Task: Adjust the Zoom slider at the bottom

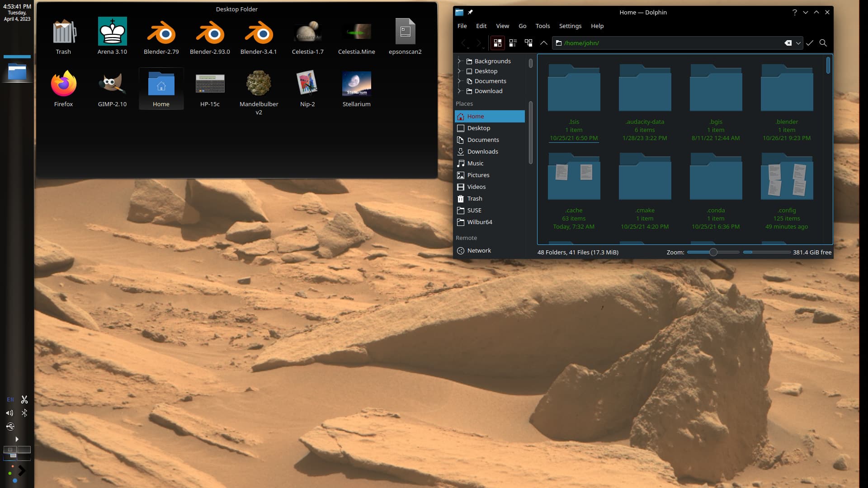Action: [713, 252]
